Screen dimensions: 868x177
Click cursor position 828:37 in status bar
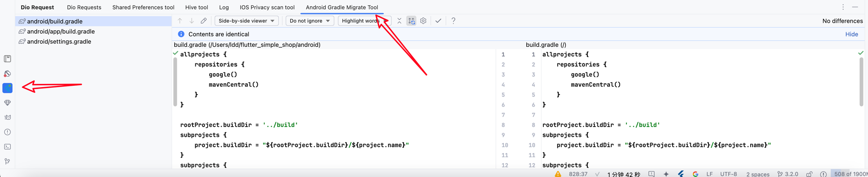tap(578, 174)
